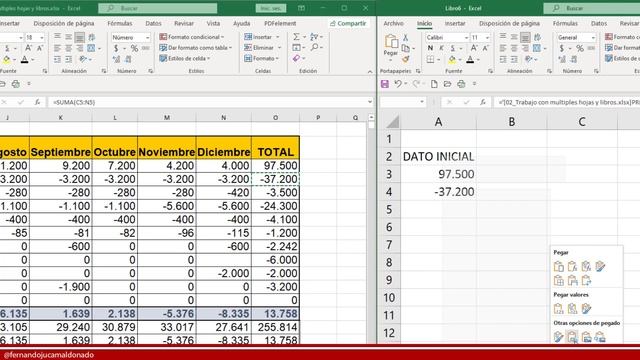
Task: Open the Vista tab in left window
Action: click(213, 24)
